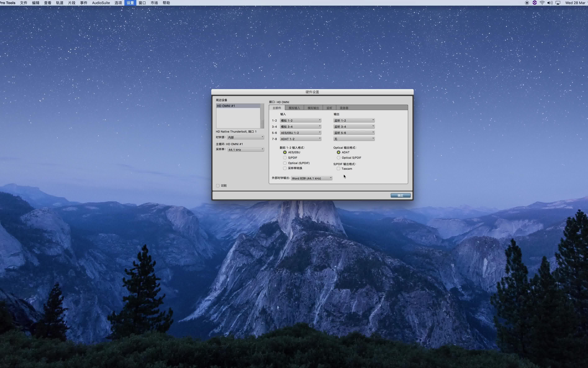
Task: Expand the 采样率 44.1 kHz dropdown
Action: (x=246, y=150)
